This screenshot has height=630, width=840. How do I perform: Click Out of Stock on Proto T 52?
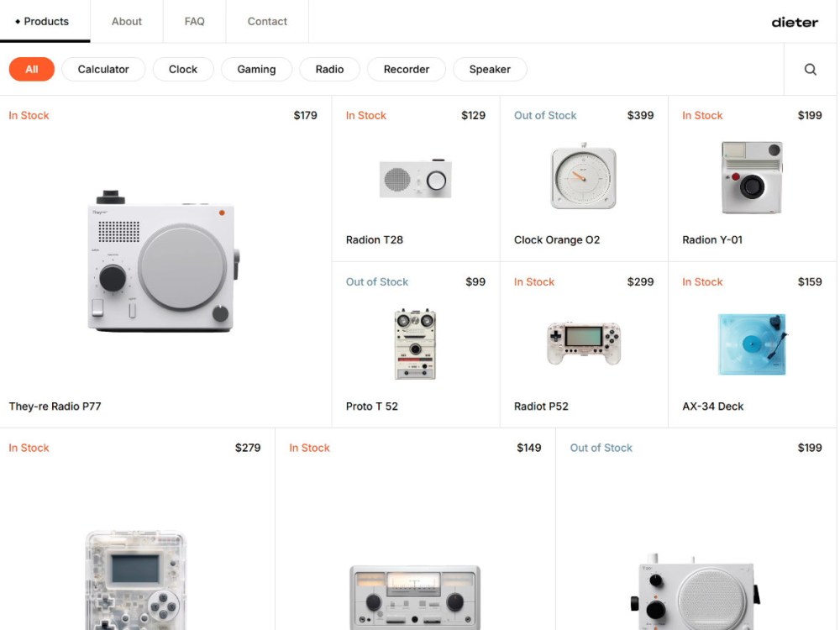377,281
